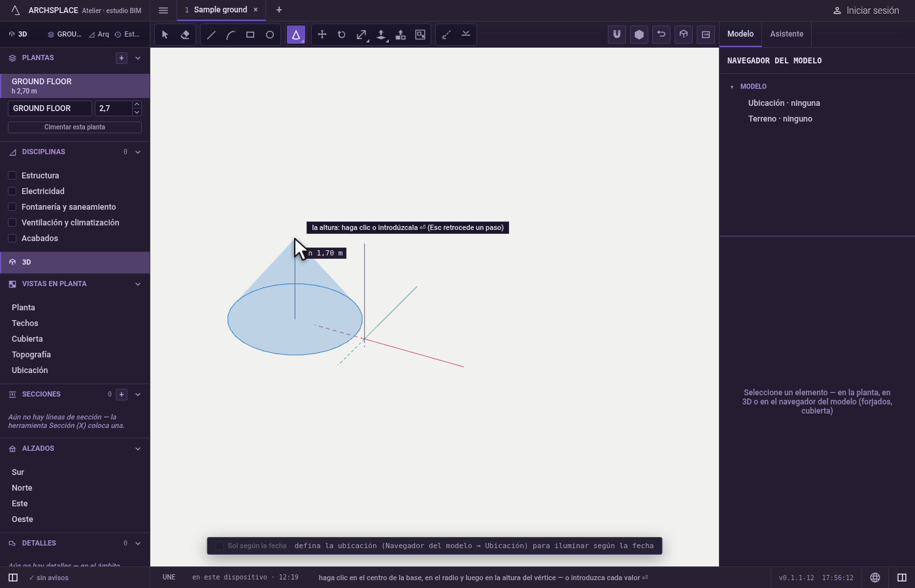
Task: Choose the arc drawing tool
Action: click(231, 35)
